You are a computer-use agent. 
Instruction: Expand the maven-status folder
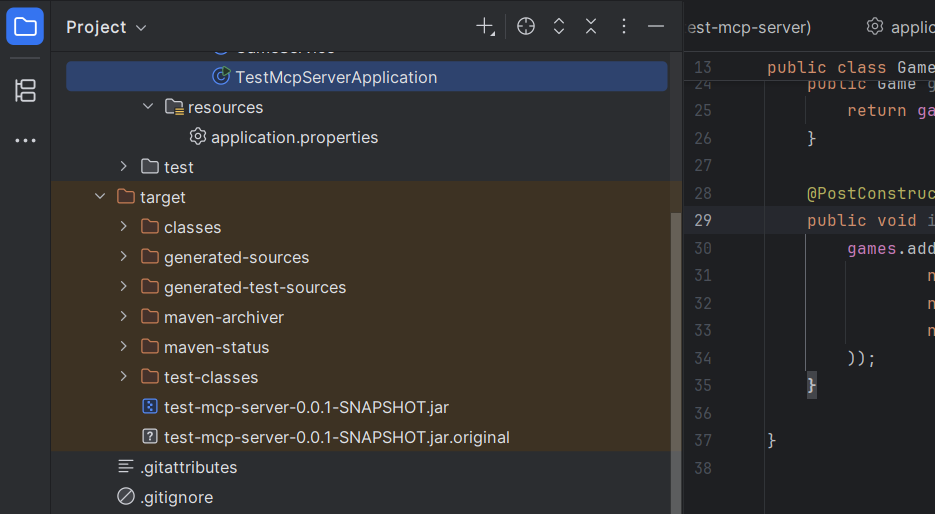coord(123,346)
